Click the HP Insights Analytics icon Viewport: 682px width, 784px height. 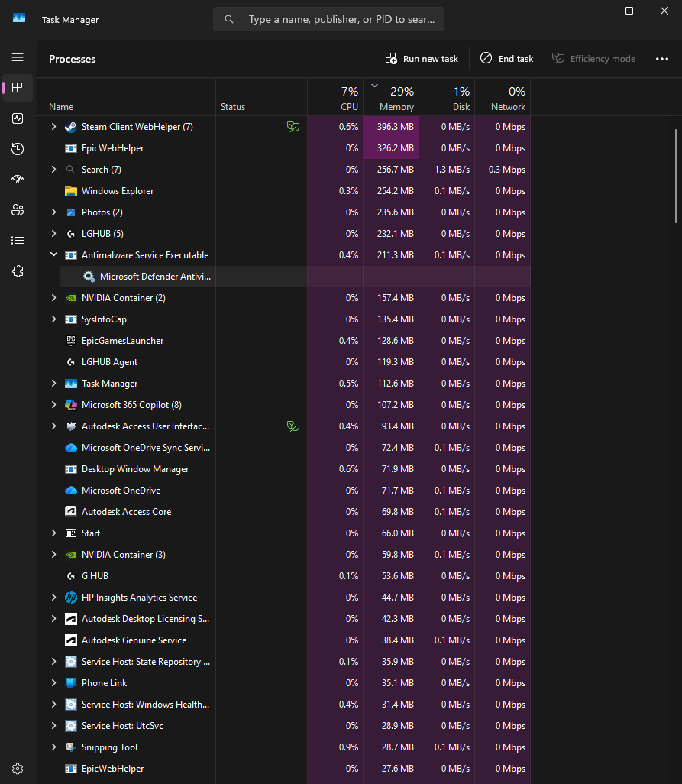click(x=71, y=598)
